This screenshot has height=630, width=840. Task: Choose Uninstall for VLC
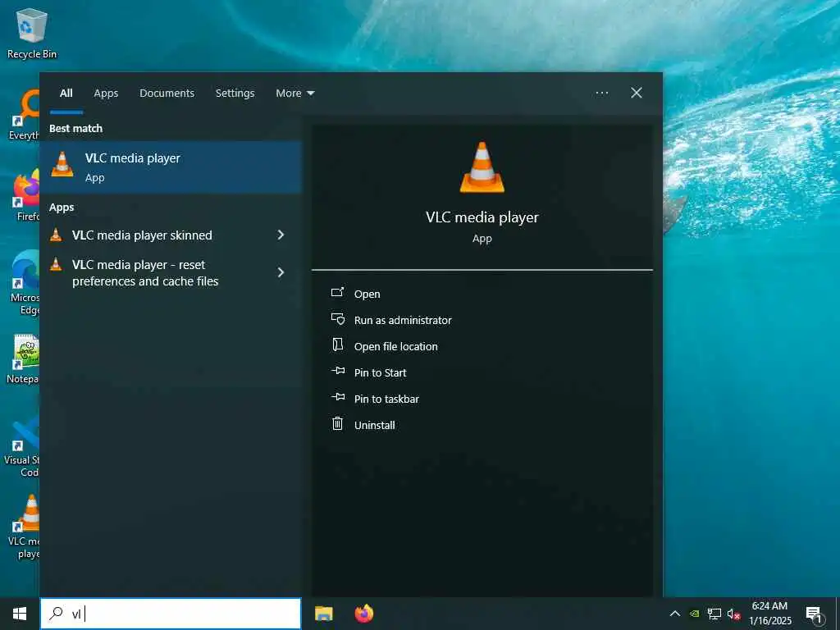coord(374,425)
